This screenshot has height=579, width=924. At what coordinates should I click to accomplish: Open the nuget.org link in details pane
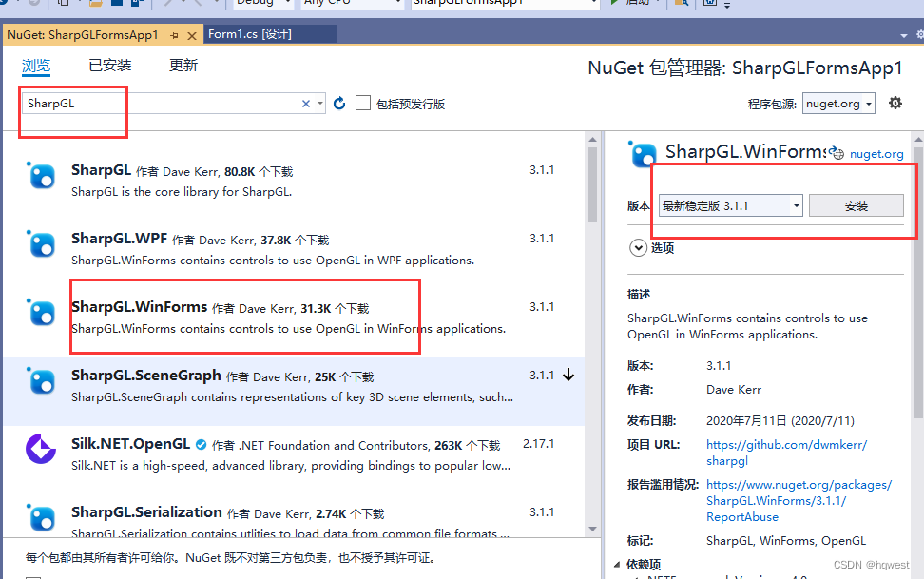click(x=876, y=154)
